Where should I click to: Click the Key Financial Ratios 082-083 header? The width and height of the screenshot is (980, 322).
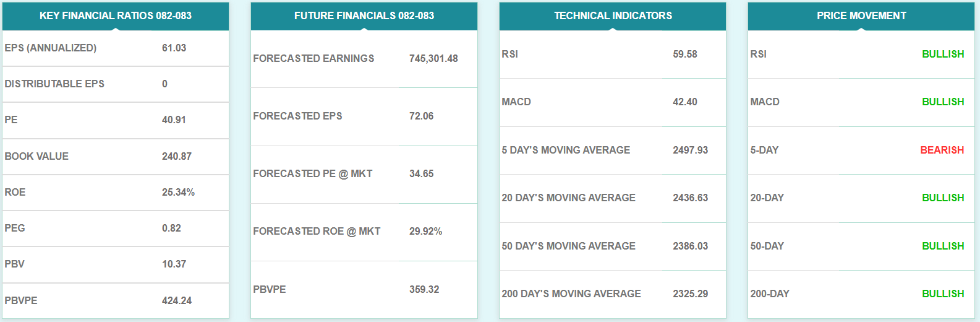pyautogui.click(x=116, y=16)
